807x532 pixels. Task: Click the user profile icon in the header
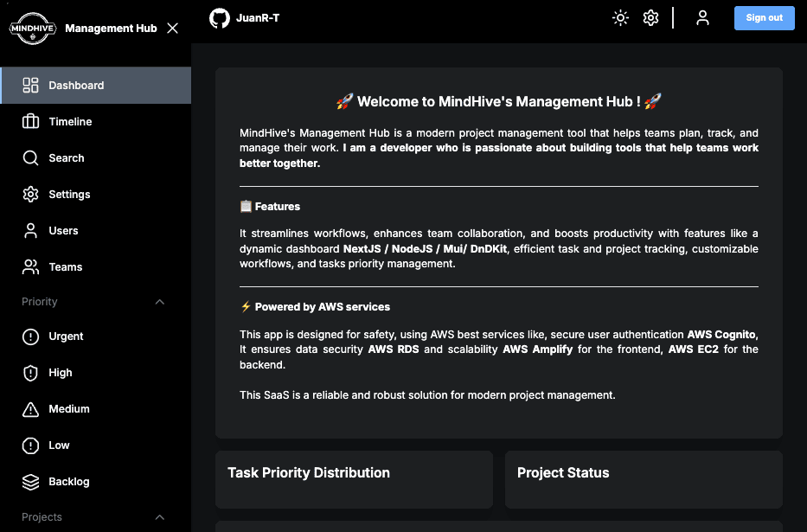pyautogui.click(x=702, y=18)
